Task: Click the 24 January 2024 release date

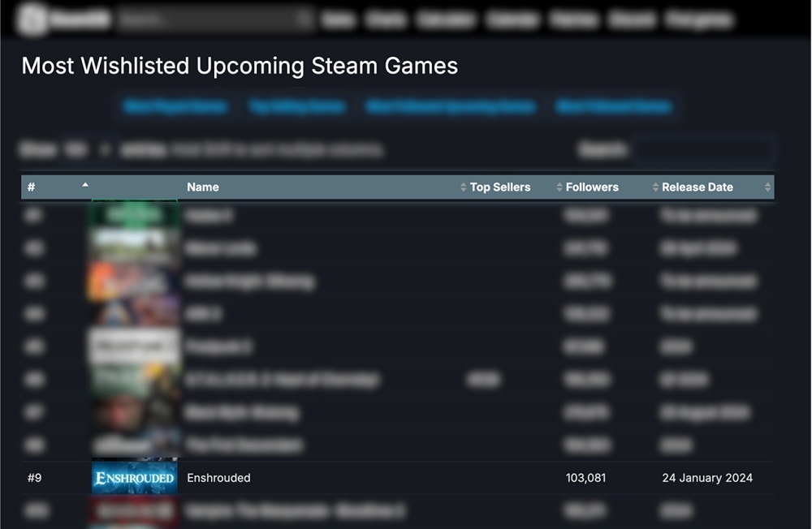Action: point(707,478)
